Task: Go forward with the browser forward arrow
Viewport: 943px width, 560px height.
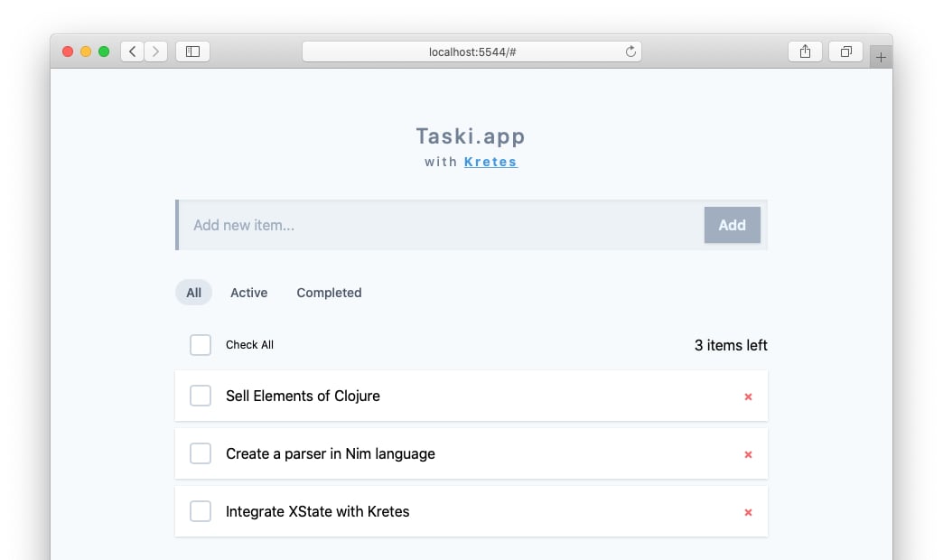Action: point(155,51)
